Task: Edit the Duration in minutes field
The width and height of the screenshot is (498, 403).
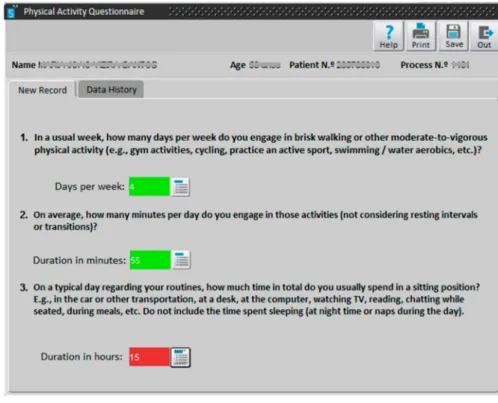Action: (150, 260)
